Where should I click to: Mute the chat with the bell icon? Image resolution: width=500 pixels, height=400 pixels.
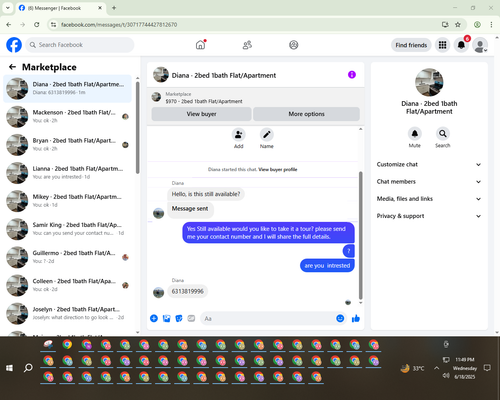415,134
